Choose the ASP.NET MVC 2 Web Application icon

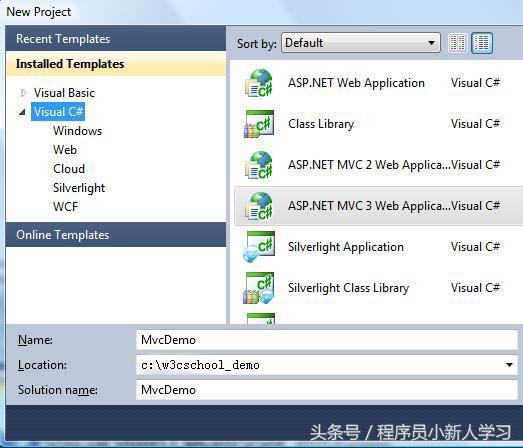(x=259, y=165)
